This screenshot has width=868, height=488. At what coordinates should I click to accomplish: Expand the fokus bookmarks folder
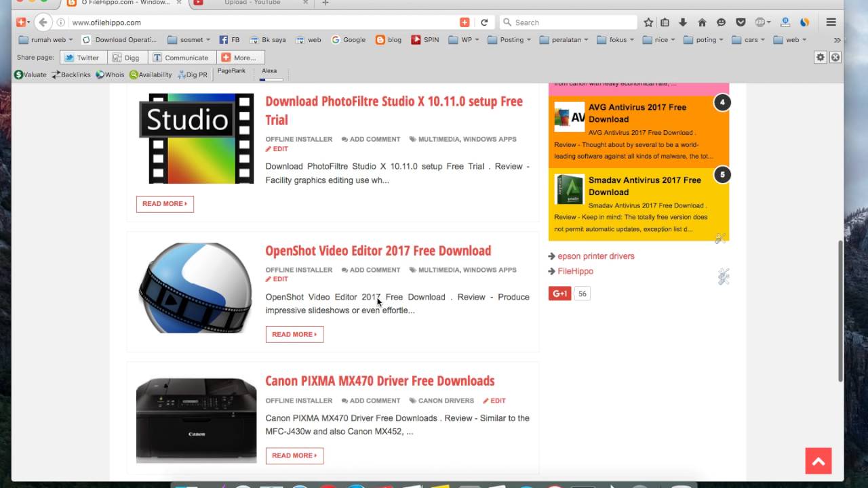pyautogui.click(x=616, y=40)
